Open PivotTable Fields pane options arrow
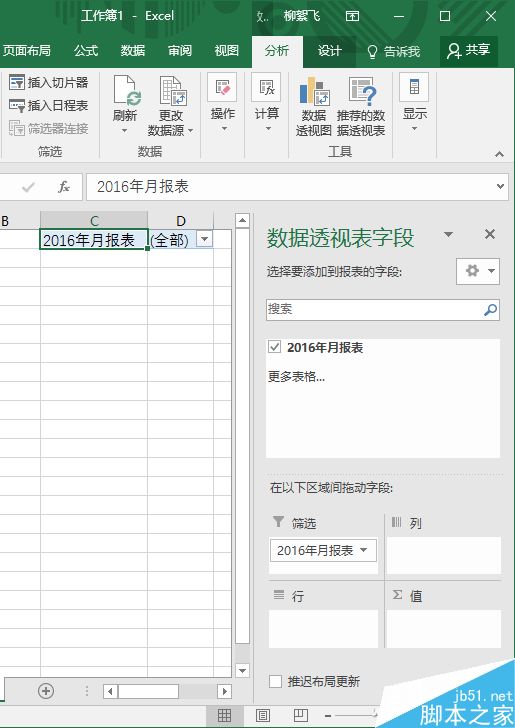This screenshot has height=728, width=515. pos(449,234)
